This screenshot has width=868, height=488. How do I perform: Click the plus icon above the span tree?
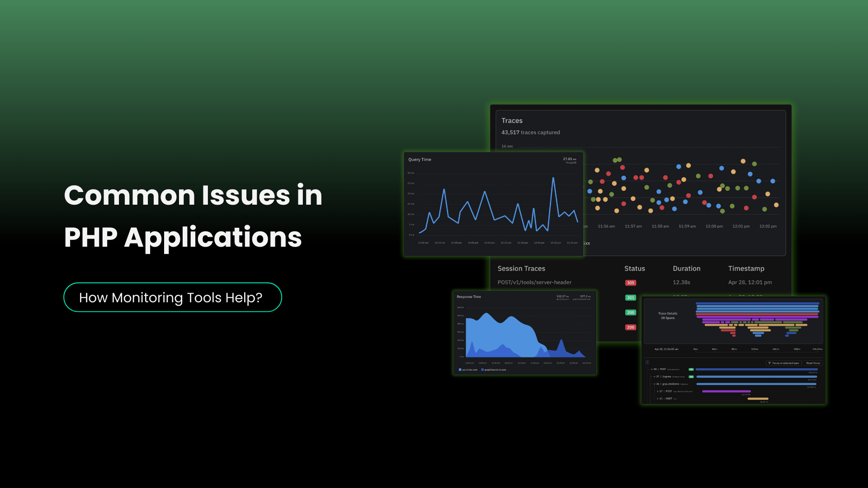click(647, 362)
